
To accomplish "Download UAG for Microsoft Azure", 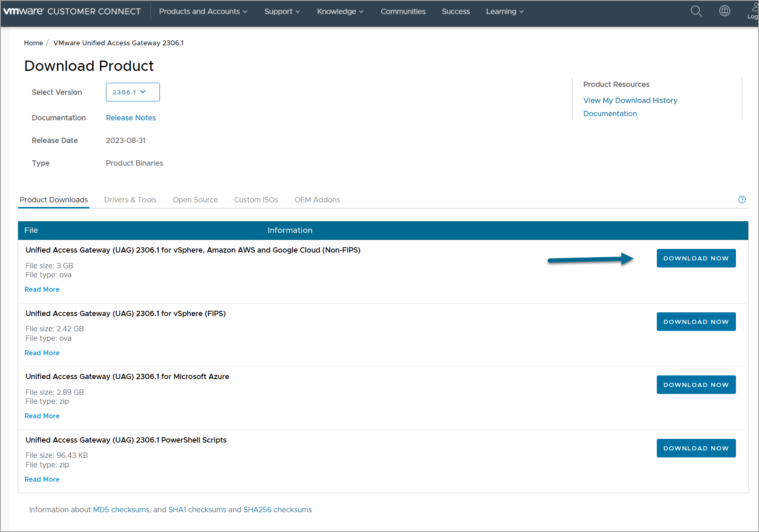I will (696, 385).
